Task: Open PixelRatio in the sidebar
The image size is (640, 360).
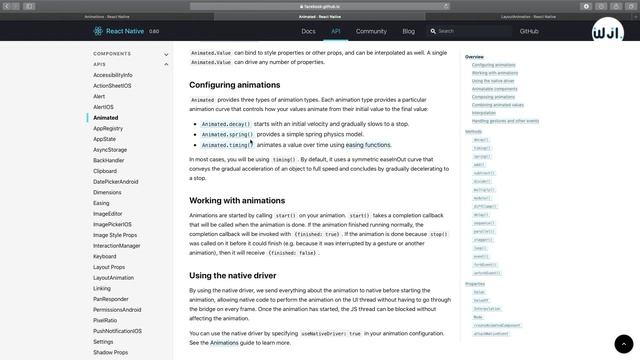Action: point(105,320)
